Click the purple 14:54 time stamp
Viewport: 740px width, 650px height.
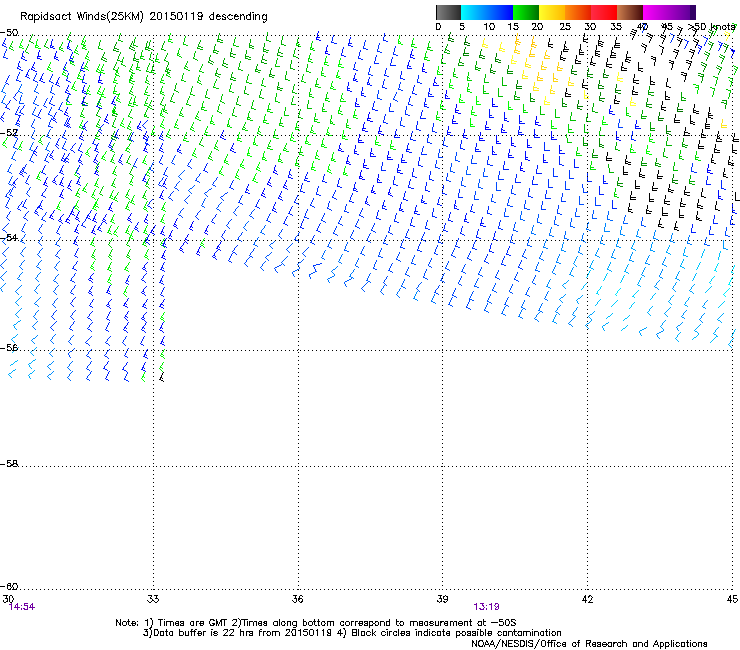(x=22, y=607)
